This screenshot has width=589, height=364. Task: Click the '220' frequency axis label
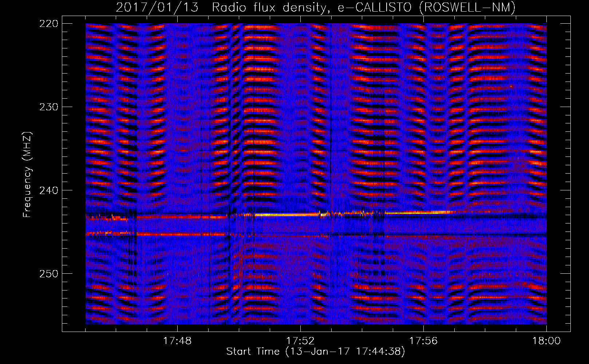[48, 24]
